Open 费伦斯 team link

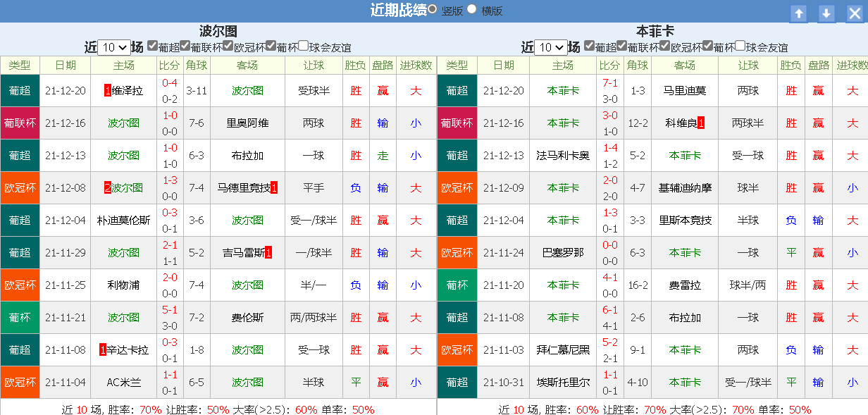click(x=247, y=318)
